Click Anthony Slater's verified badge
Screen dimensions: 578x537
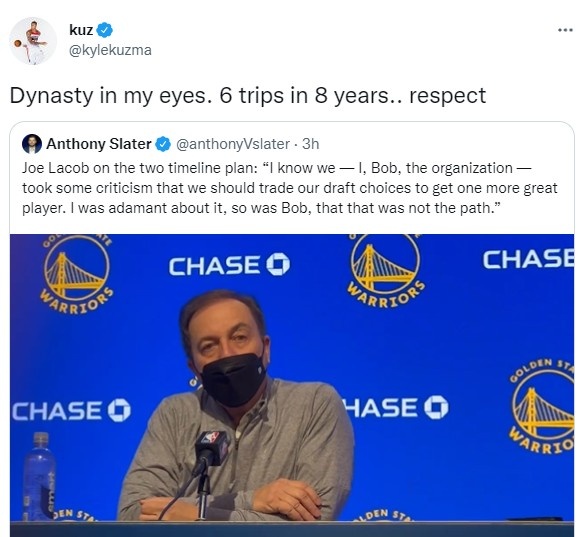(x=163, y=144)
